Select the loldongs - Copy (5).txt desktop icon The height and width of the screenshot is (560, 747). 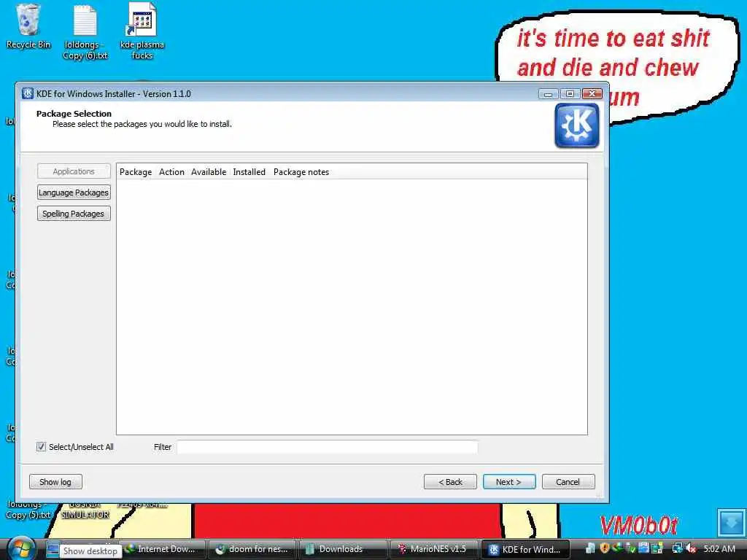(28, 510)
